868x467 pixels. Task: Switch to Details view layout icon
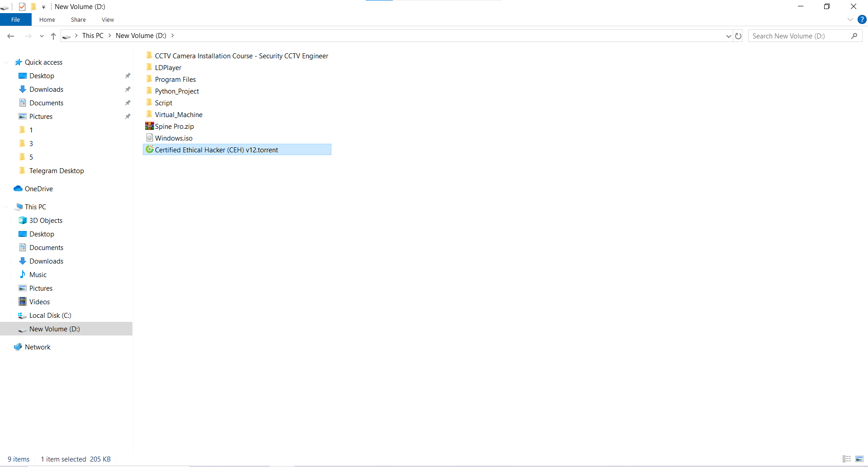[847, 459]
